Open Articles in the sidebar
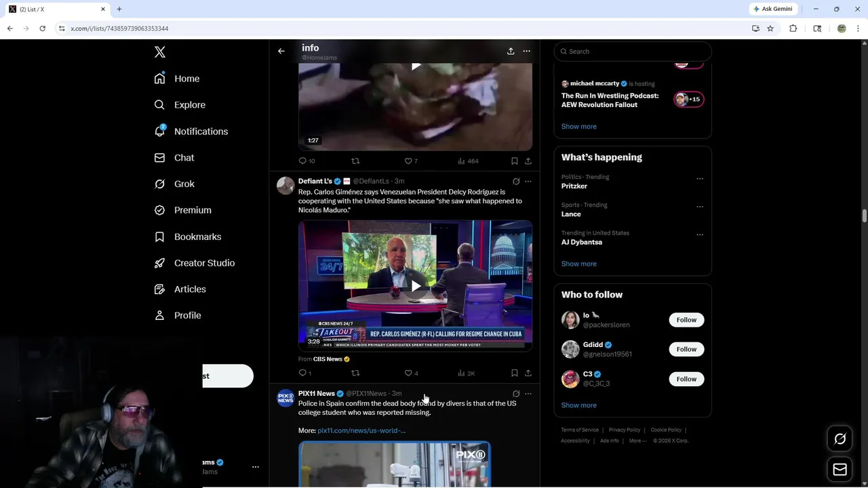The height and width of the screenshot is (488, 868). click(x=180, y=289)
